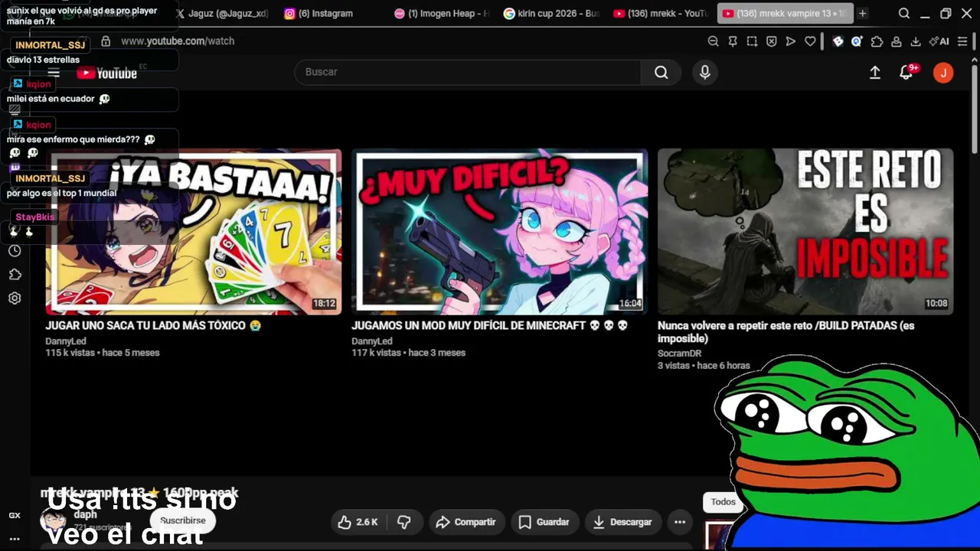Open the YouTube guide hamburger menu

[54, 73]
